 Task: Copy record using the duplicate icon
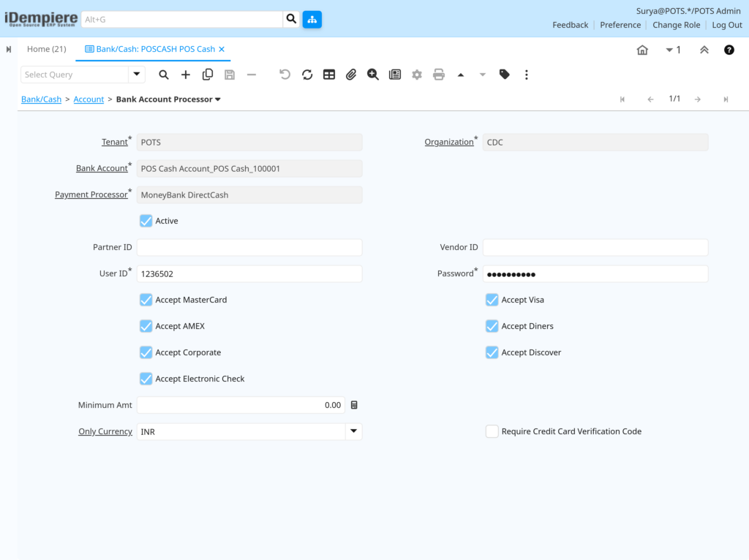tap(207, 75)
